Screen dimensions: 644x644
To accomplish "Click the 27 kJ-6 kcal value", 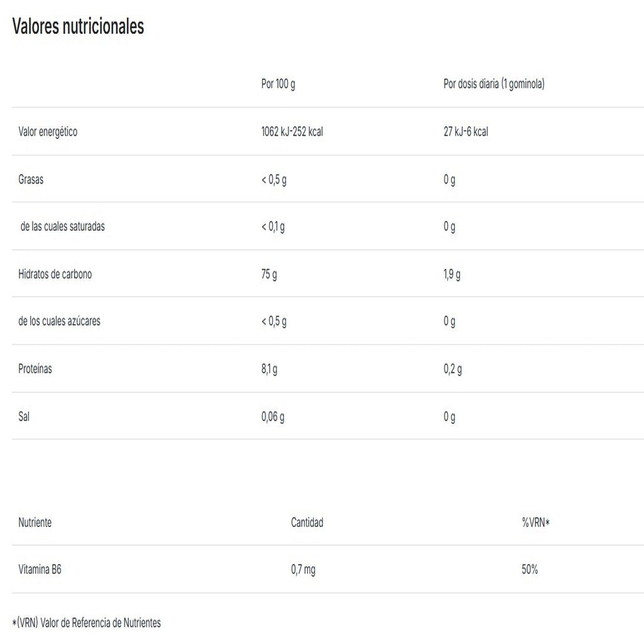I will pyautogui.click(x=466, y=132).
